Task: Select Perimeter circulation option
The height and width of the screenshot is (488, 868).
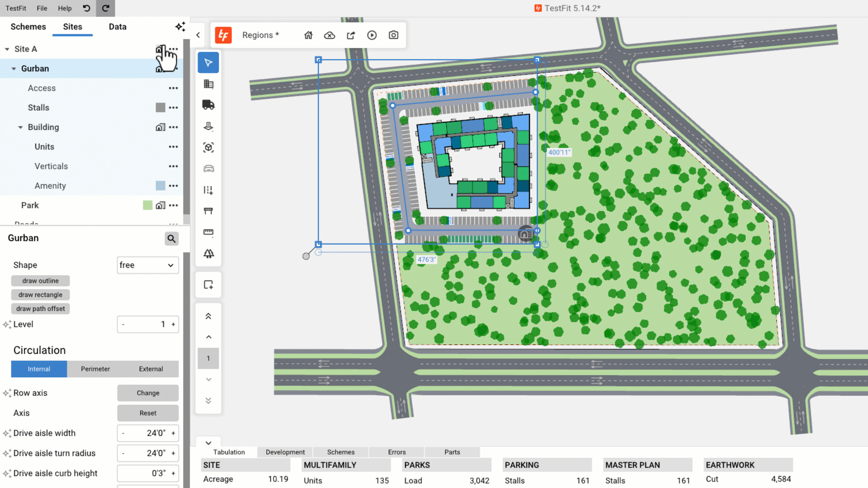Action: tap(95, 369)
